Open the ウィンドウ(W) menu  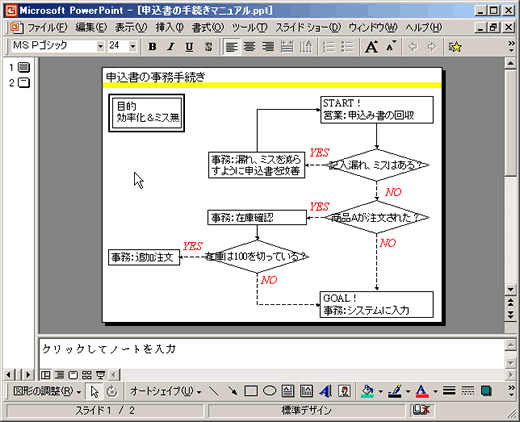point(373,27)
